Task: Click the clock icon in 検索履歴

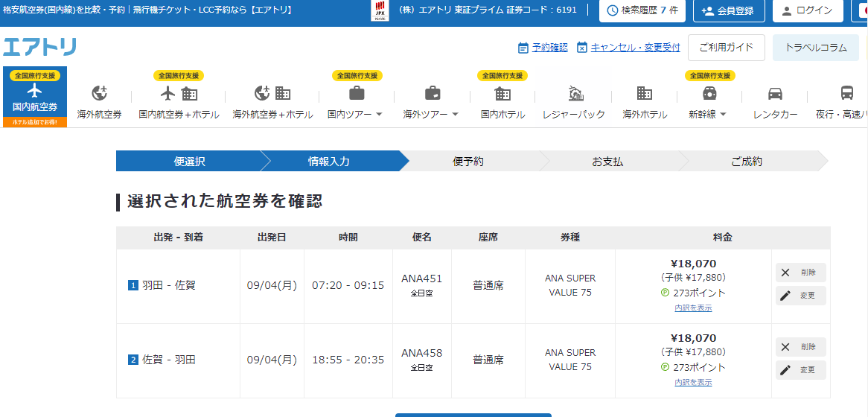Action: [612, 10]
